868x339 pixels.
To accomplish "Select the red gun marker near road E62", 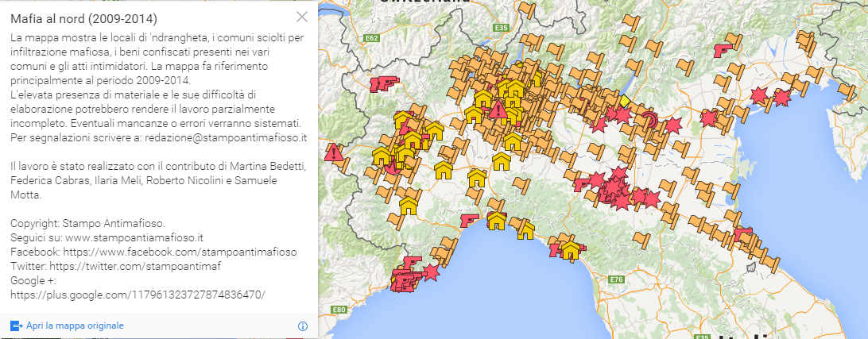I will tap(384, 83).
